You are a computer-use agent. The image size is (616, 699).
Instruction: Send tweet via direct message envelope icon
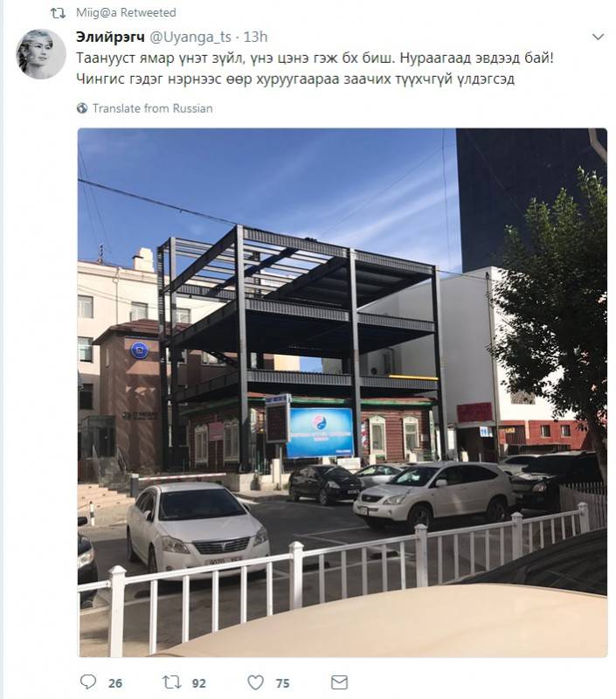tap(339, 682)
